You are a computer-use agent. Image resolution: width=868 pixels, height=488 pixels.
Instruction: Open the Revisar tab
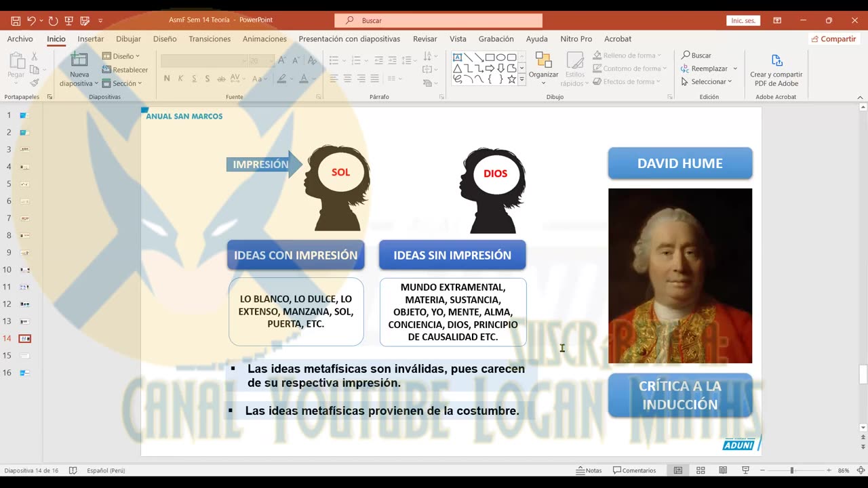[425, 39]
